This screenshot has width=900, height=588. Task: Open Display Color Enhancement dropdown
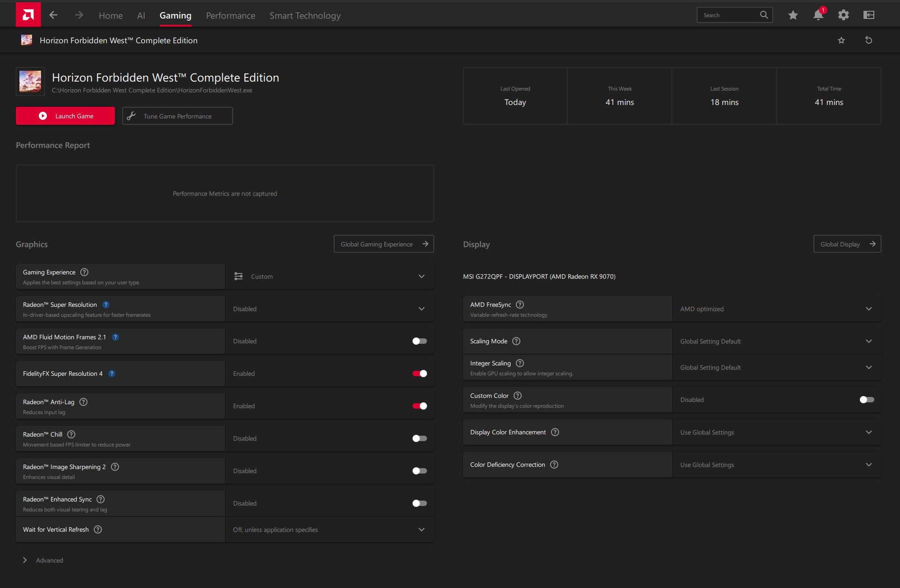(777, 432)
